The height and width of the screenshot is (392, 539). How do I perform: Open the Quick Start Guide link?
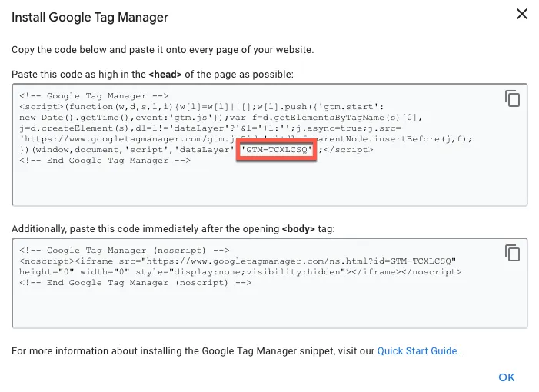pos(418,351)
